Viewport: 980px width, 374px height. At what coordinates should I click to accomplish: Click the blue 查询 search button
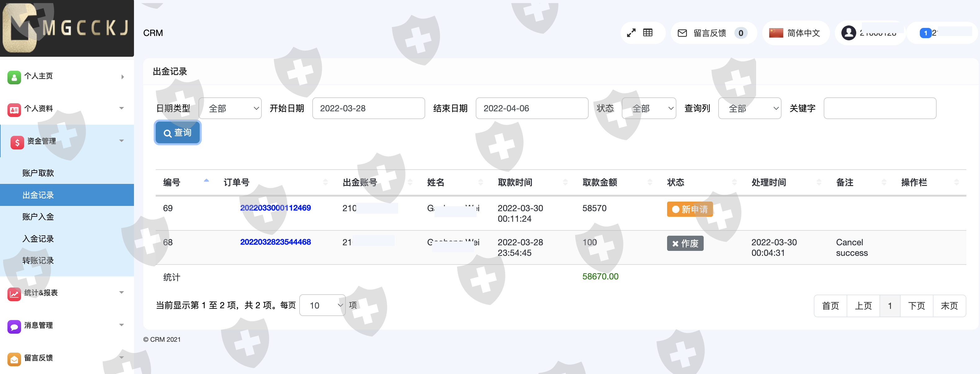(177, 133)
